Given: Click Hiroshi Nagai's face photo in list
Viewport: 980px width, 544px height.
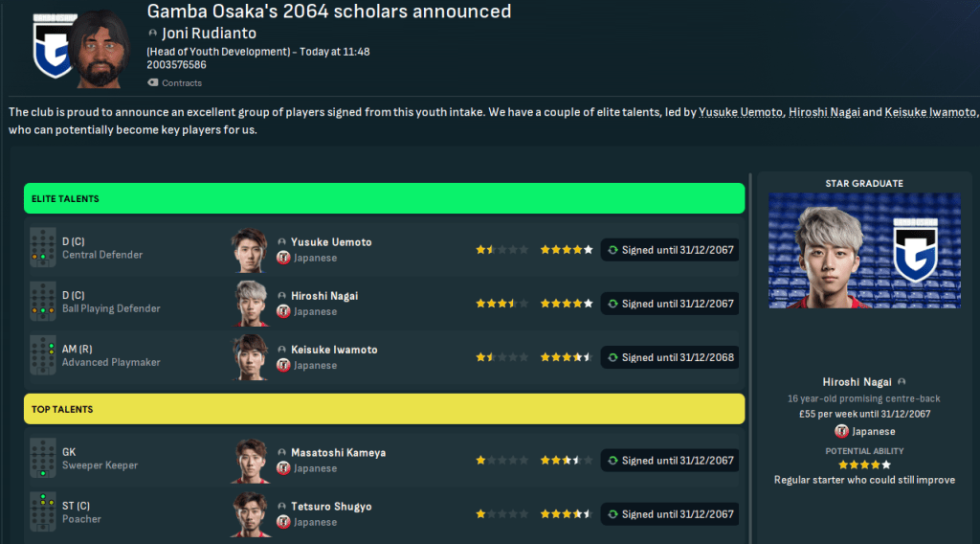Looking at the screenshot, I should [248, 303].
